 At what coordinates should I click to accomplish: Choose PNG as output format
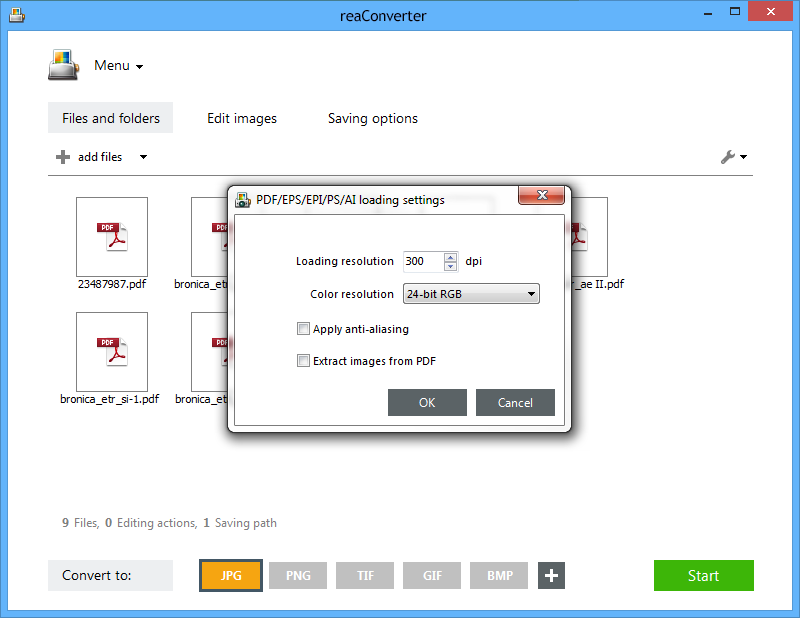pos(298,576)
